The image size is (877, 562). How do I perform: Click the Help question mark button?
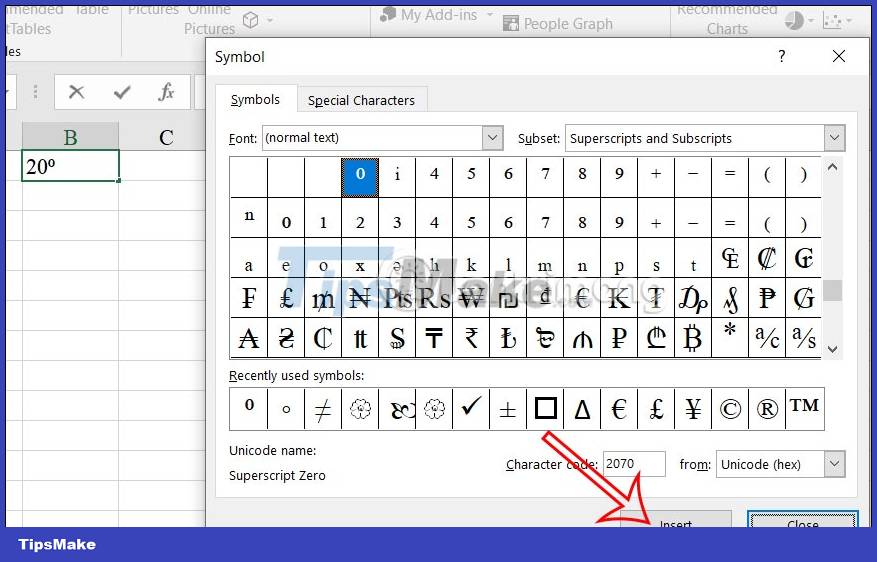click(x=781, y=56)
